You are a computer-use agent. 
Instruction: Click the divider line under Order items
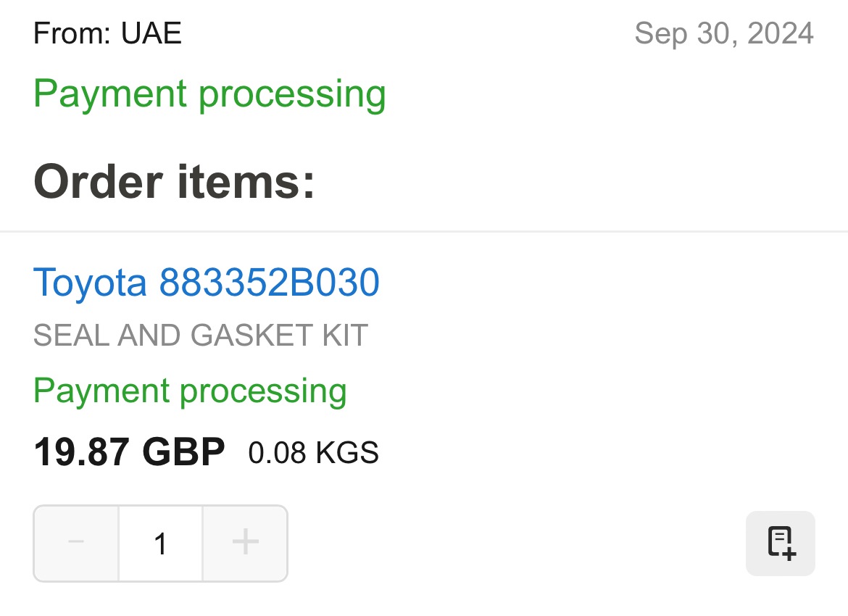(424, 231)
